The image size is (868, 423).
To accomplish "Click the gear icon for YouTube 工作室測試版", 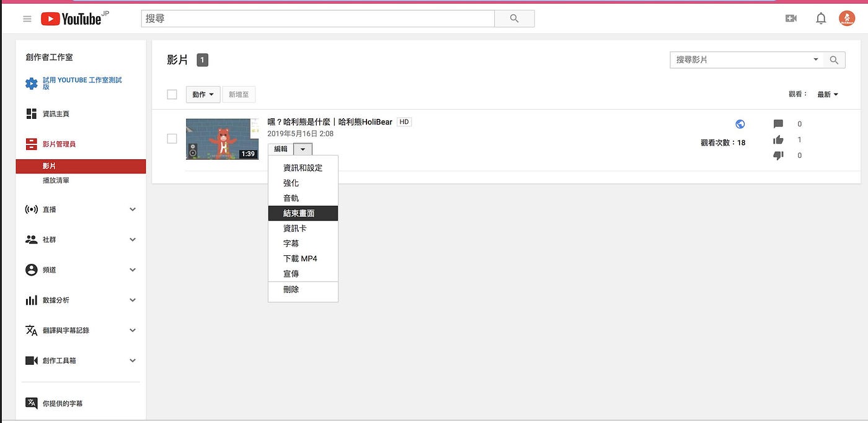I will pos(31,84).
